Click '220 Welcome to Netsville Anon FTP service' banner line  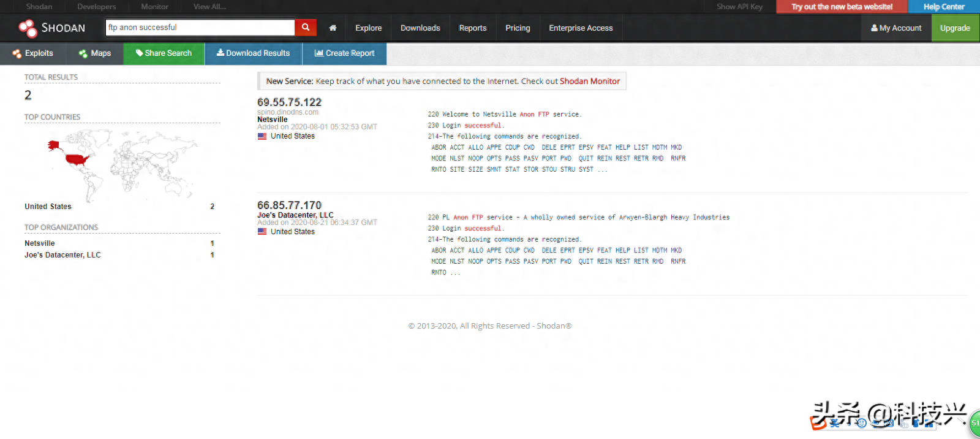pyautogui.click(x=505, y=114)
